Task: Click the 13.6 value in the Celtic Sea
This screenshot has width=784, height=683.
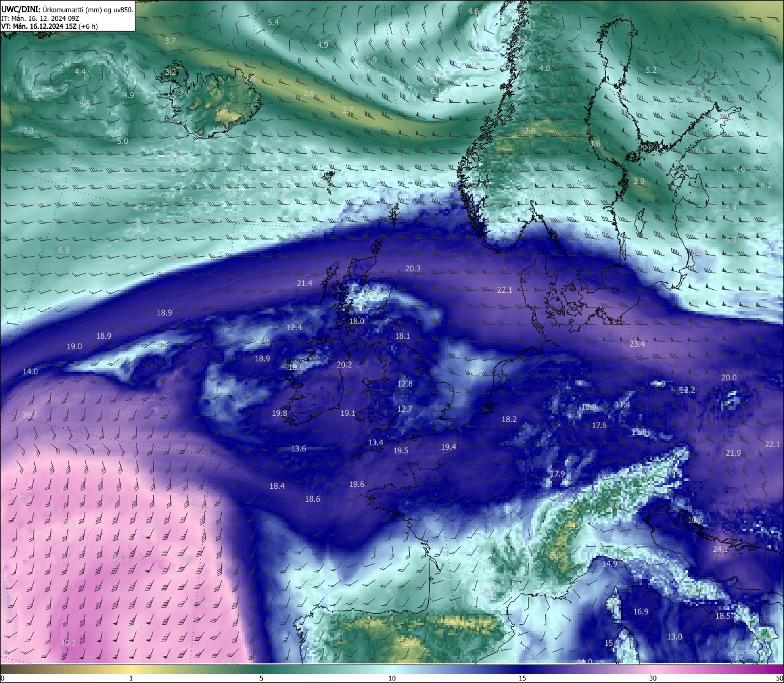Action: (x=298, y=448)
